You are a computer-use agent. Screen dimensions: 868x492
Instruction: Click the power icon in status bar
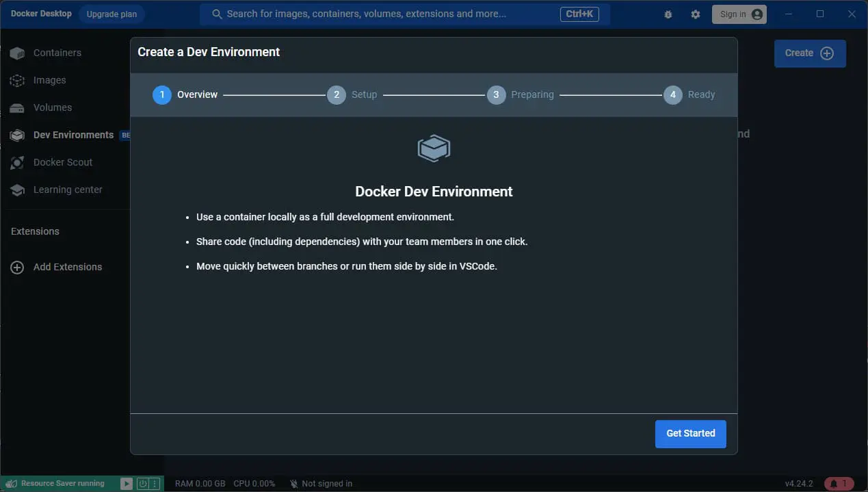pos(143,484)
